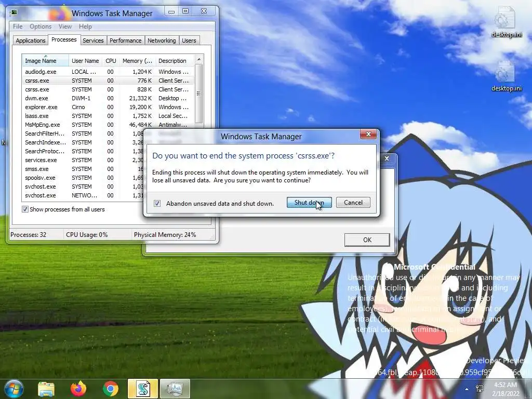Open the network tray icon

[x=480, y=389]
